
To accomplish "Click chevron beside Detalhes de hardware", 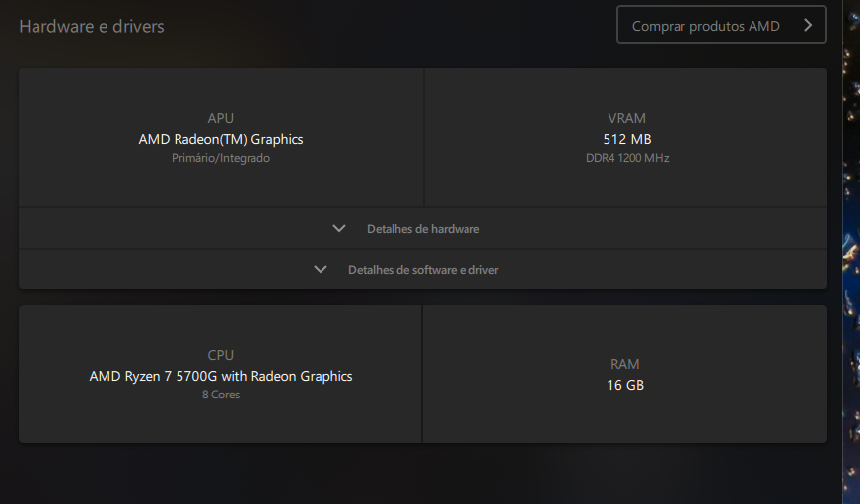I will [x=339, y=228].
